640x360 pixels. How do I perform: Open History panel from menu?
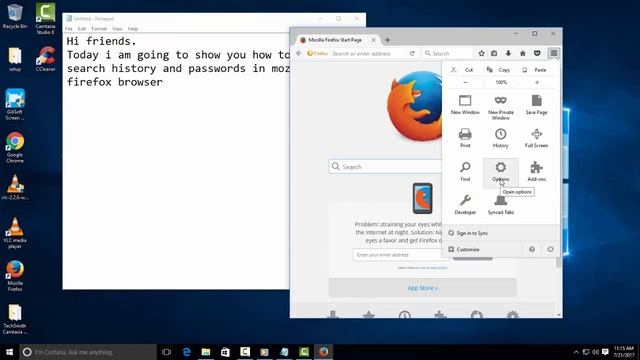tap(500, 138)
